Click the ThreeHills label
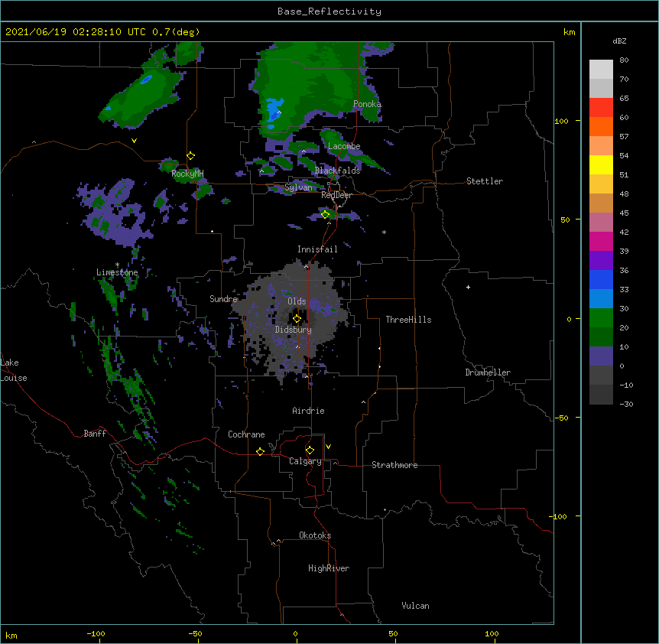659x644 pixels. coord(408,320)
